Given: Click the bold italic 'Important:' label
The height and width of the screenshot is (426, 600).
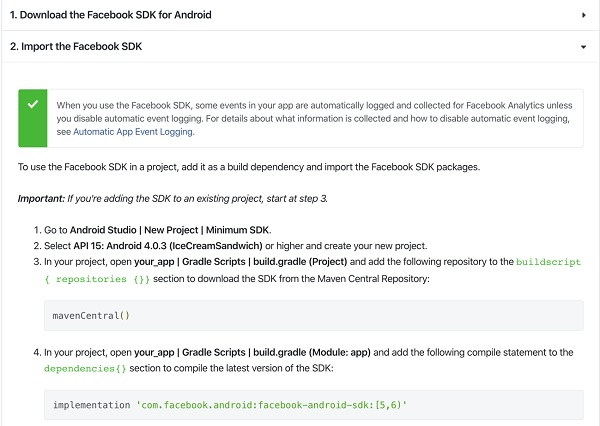Looking at the screenshot, I should (x=41, y=198).
